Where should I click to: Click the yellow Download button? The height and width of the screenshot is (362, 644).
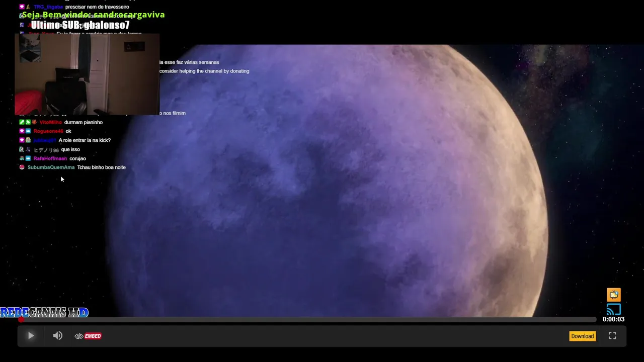[x=582, y=336]
